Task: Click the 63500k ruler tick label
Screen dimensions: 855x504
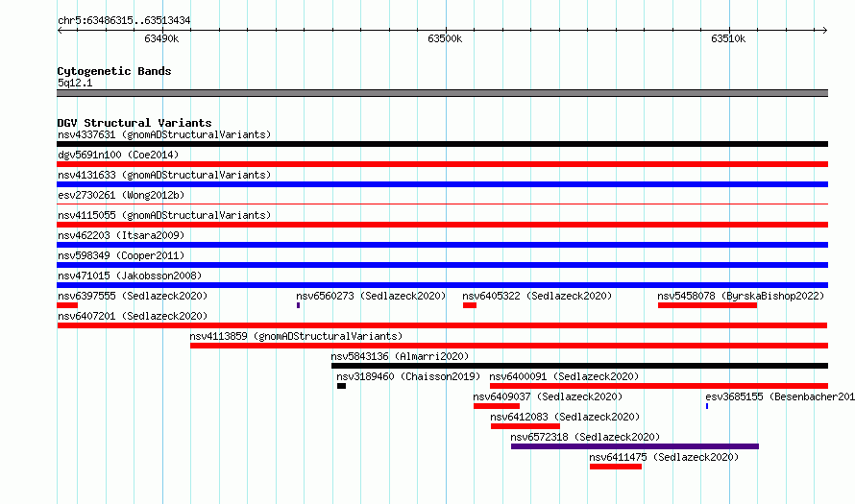Action: 445,38
